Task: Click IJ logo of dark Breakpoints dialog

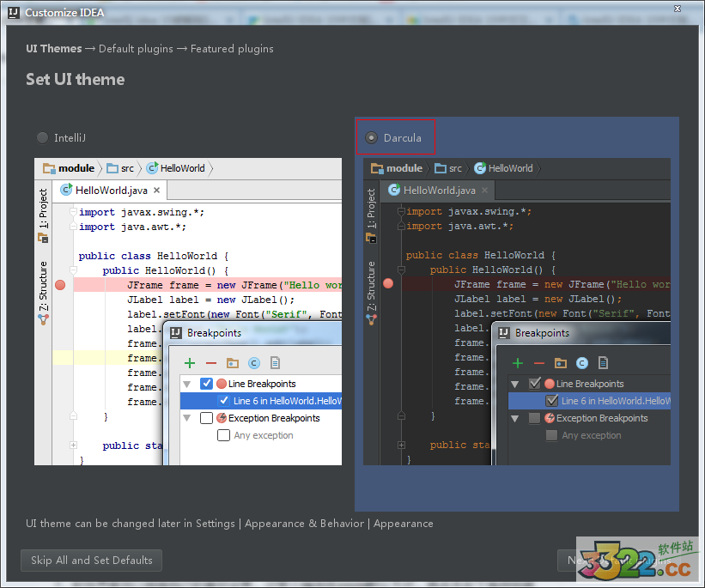Action: click(504, 333)
